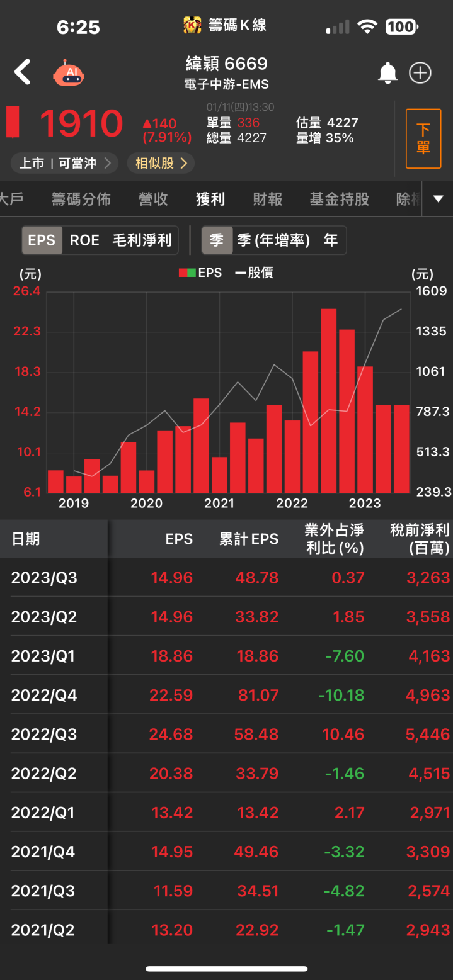Open the 財報 tab
Viewport: 453px width, 980px height.
coord(267,200)
